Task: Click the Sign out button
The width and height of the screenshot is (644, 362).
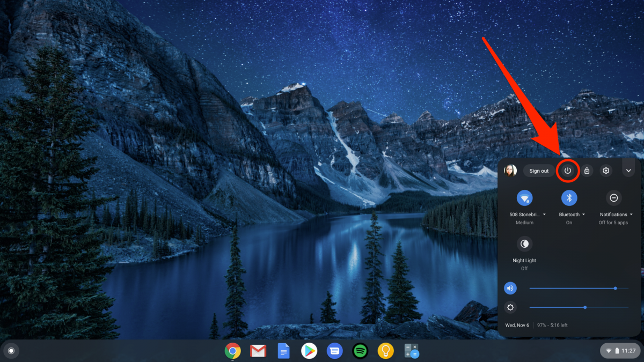Action: [539, 171]
